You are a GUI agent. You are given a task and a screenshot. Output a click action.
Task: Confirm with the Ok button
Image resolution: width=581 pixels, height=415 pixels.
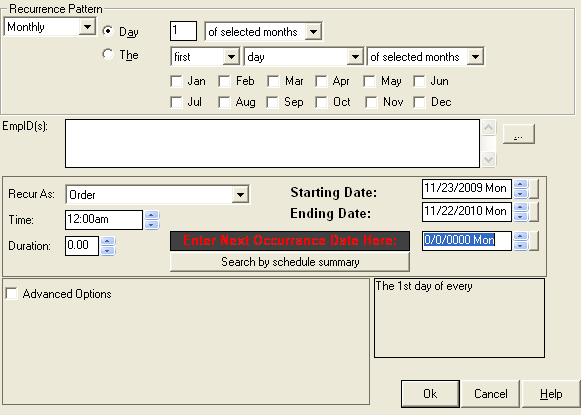pos(430,394)
